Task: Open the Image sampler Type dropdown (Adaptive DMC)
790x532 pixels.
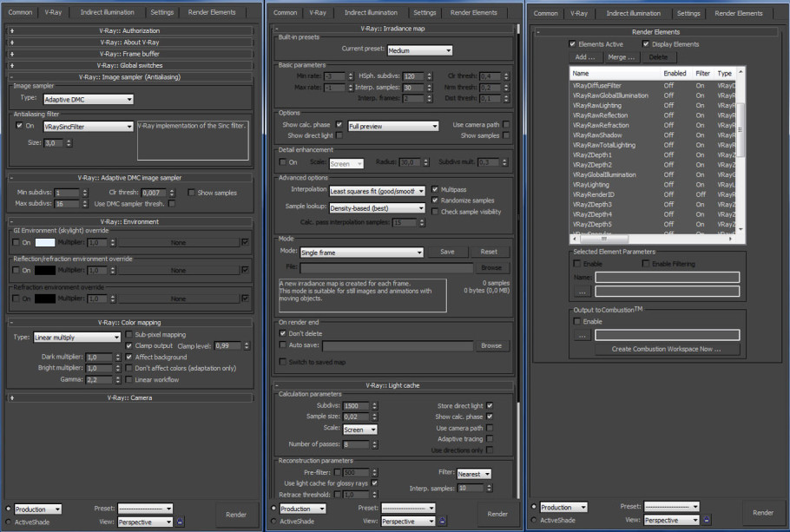Action: 89,99
